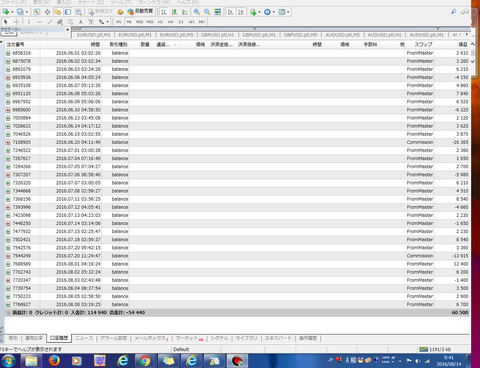This screenshot has width=480, height=368.
Task: Open the エキスパート terminal tab
Action: [x=278, y=338]
